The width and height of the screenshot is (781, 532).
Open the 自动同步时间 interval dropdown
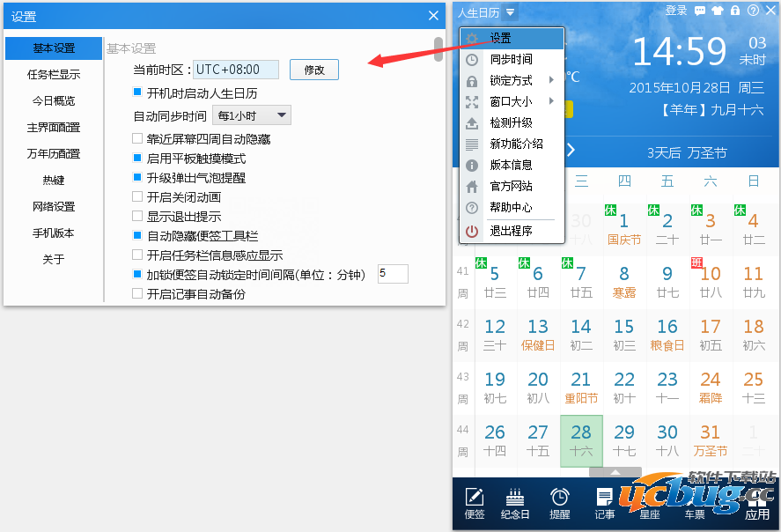tap(252, 115)
